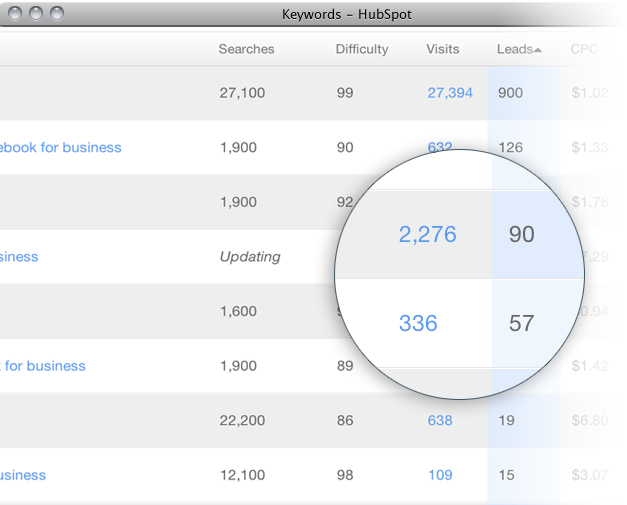Open the visible 'siness' keyword link beside Updating

tap(19, 257)
